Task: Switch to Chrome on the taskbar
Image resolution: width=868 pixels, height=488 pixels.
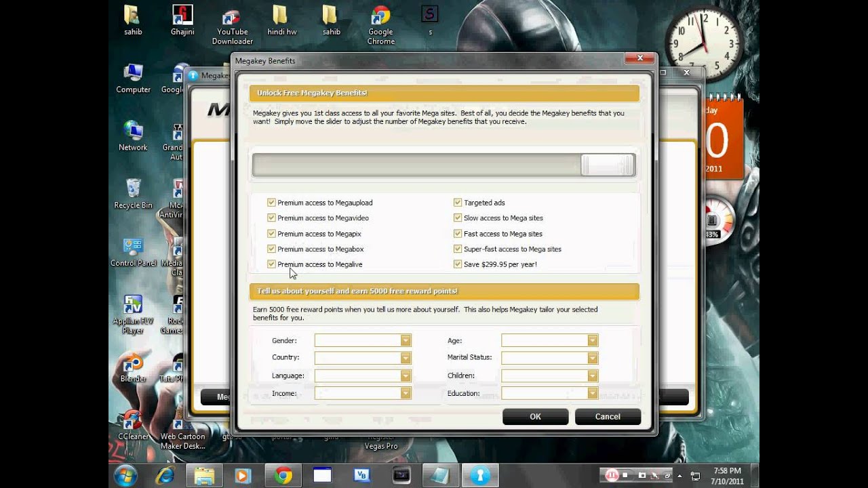Action: pos(283,476)
